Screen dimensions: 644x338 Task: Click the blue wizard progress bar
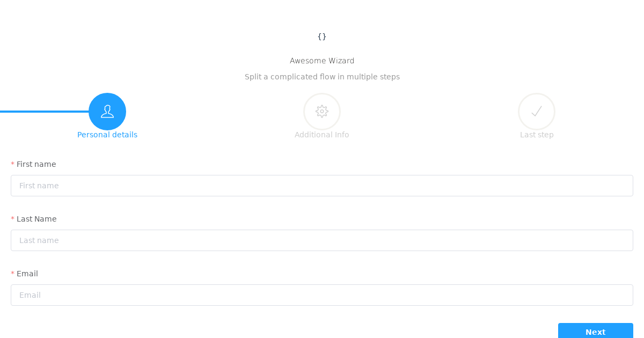point(45,112)
